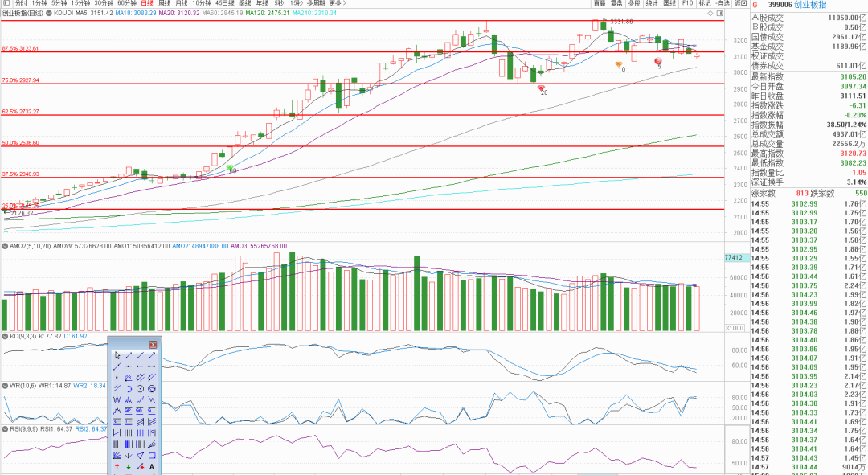Choose the falling zigzag wave tool
The width and height of the screenshot is (868, 475).
[x=152, y=399]
